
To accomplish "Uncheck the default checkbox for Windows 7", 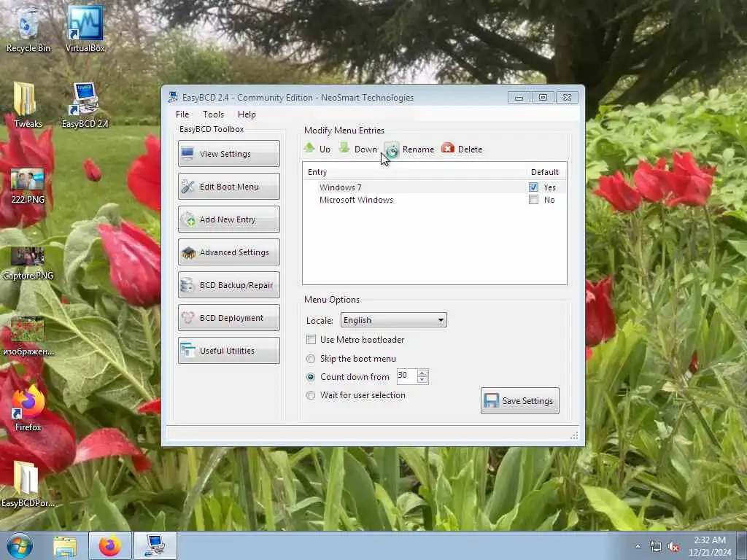I will (533, 187).
